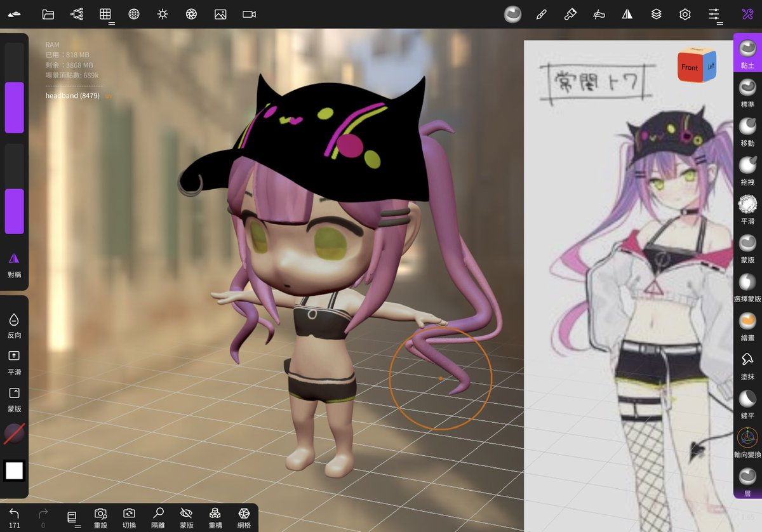Select the 移動 Move tool

pos(747,131)
